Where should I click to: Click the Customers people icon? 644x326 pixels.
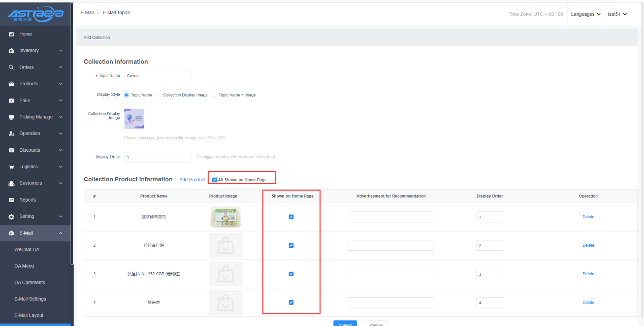point(11,183)
